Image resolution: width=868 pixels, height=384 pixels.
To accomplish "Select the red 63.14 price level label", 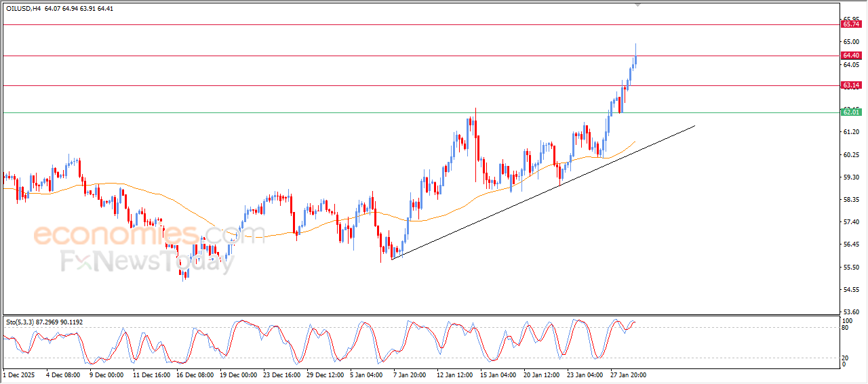I will tap(851, 85).
